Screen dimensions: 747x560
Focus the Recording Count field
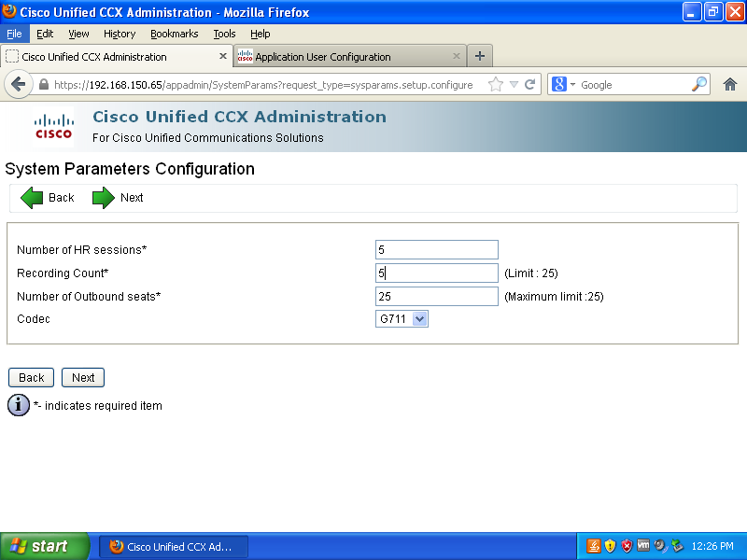click(437, 273)
